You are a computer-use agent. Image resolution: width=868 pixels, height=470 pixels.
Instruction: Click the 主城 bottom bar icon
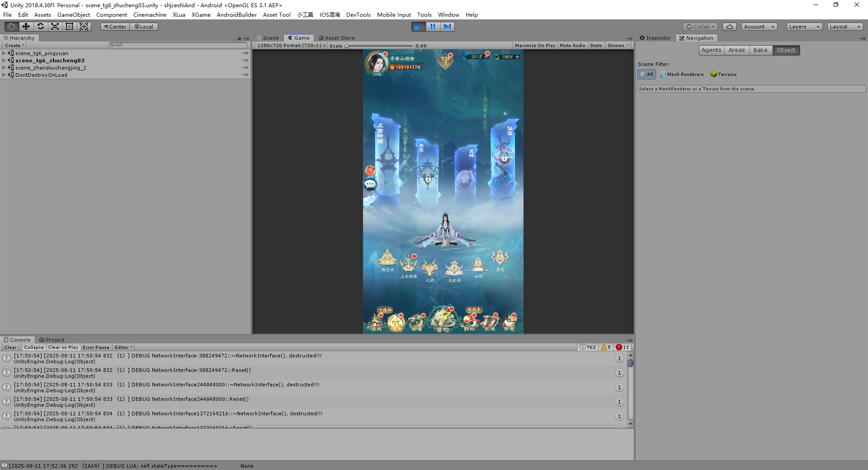pos(376,322)
